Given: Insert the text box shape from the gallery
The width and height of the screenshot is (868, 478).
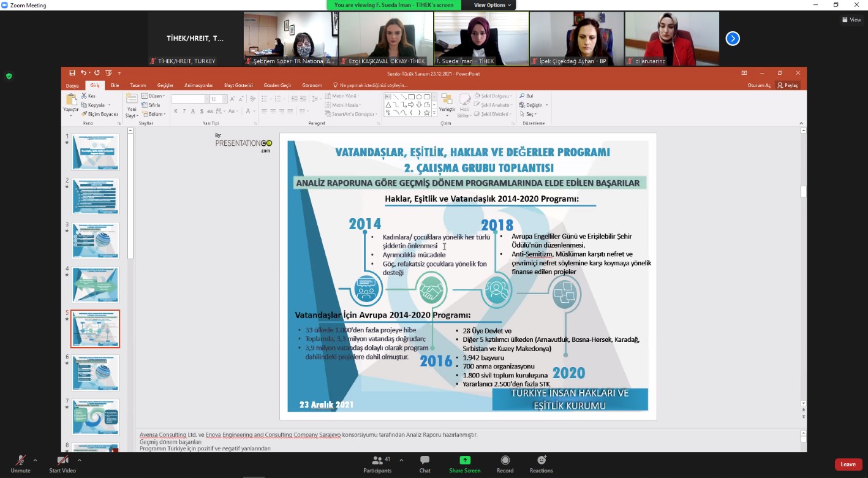Looking at the screenshot, I should [x=388, y=97].
